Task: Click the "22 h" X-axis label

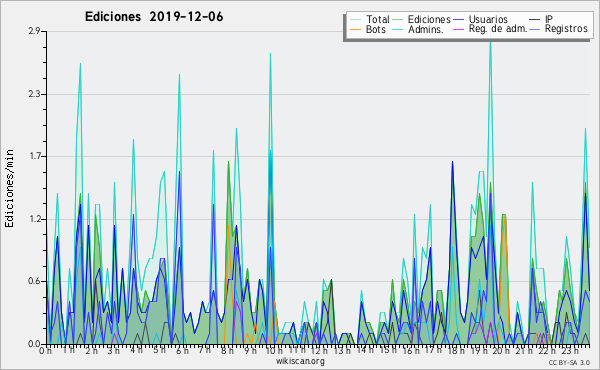Action: pyautogui.click(x=546, y=350)
